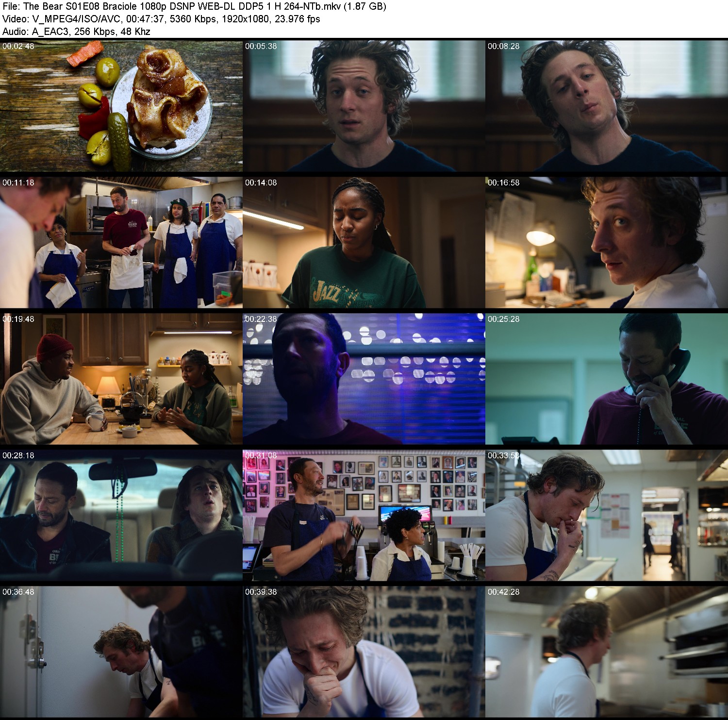Click the Video codec info line
The height and width of the screenshot is (720, 728).
point(161,19)
